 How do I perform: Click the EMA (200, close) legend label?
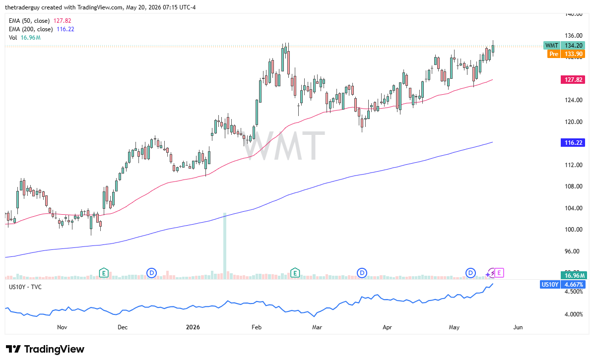(x=31, y=29)
